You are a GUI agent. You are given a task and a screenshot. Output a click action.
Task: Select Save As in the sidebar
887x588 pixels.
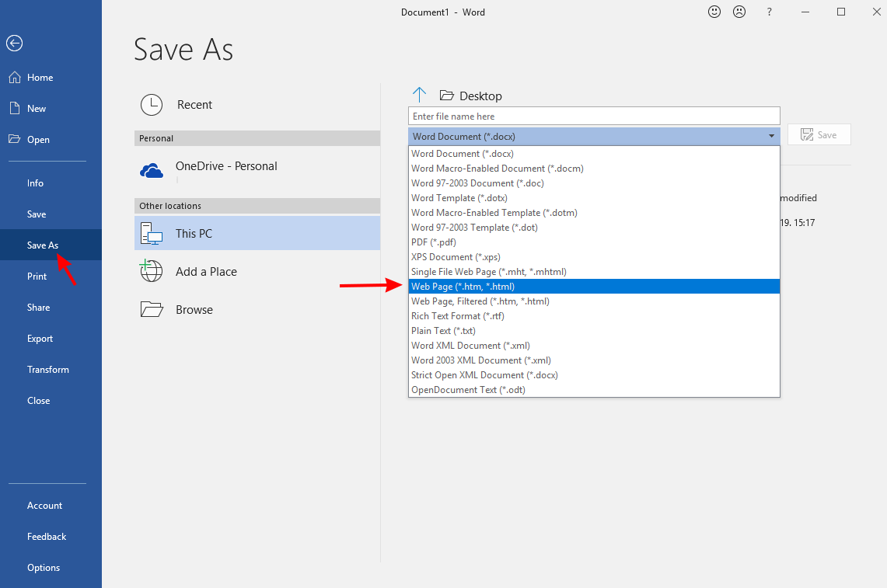pyautogui.click(x=51, y=245)
